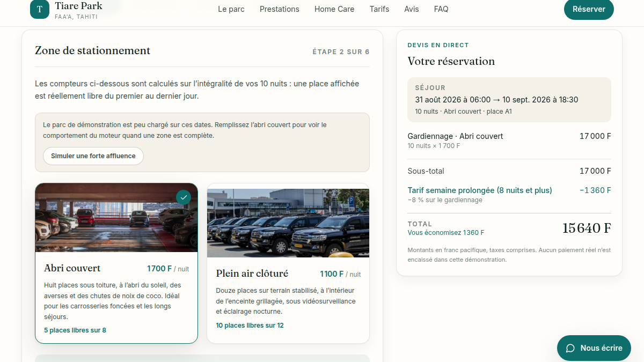The image size is (644, 362).
Task: Open the Prestations menu item
Action: pos(280,9)
